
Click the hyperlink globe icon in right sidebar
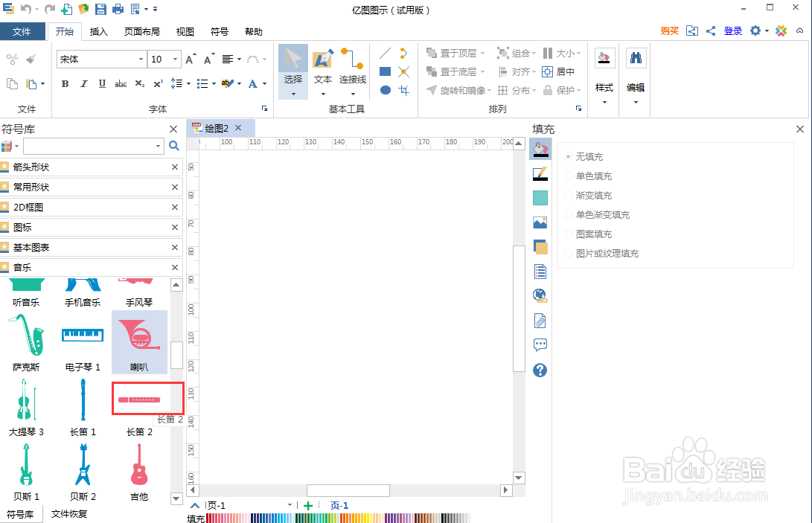pyautogui.click(x=540, y=295)
